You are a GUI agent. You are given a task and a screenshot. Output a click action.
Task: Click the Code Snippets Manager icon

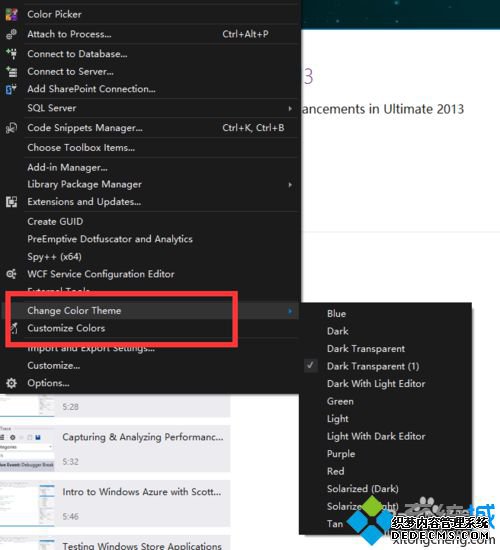pyautogui.click(x=11, y=128)
